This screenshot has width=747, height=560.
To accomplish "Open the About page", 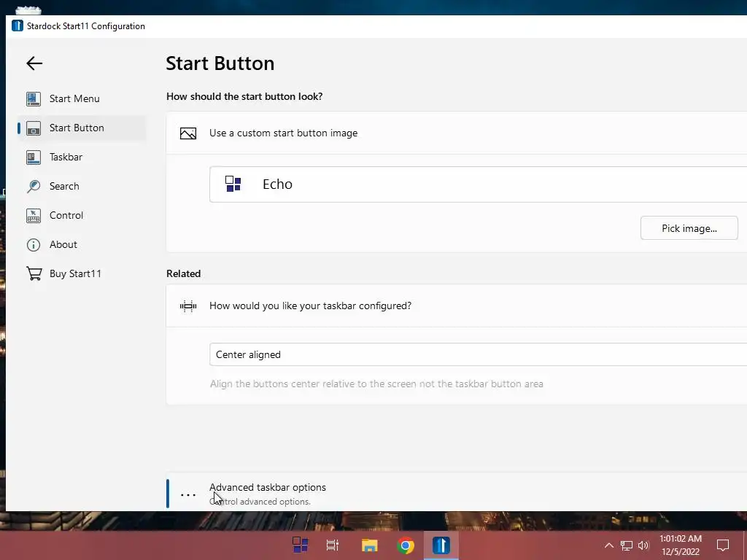I will tap(82, 244).
